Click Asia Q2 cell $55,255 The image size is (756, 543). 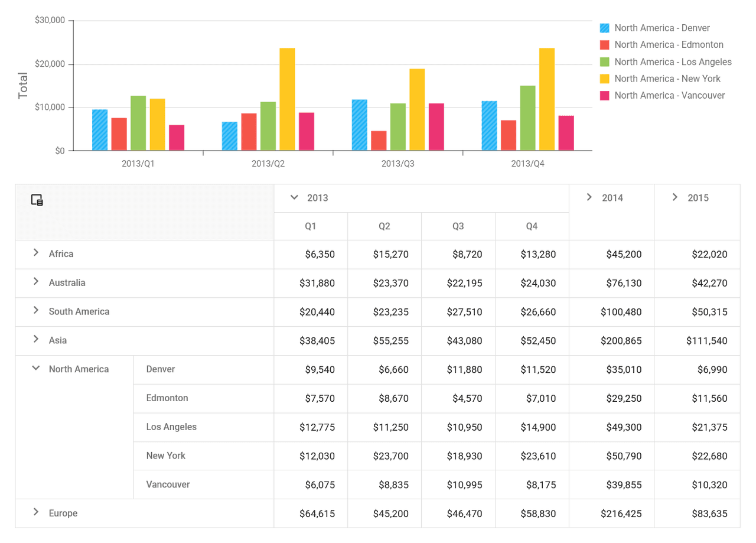[x=384, y=341]
